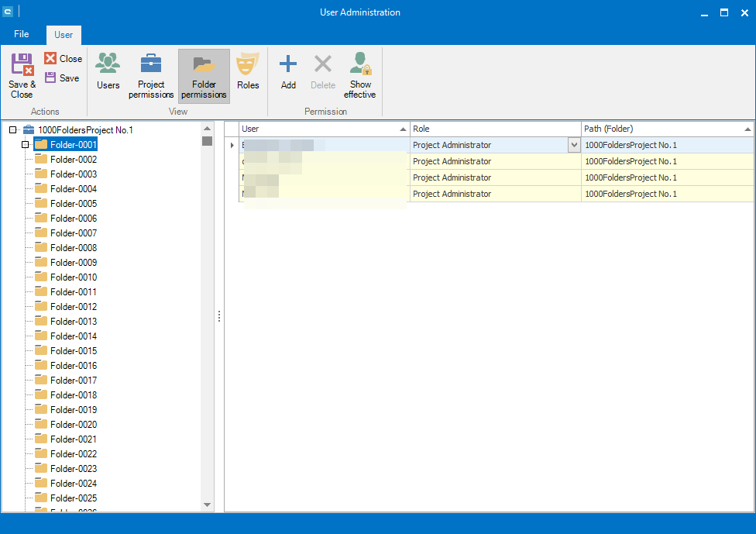756x534 pixels.
Task: Expand the Folder-0001 tree node
Action: click(x=26, y=145)
